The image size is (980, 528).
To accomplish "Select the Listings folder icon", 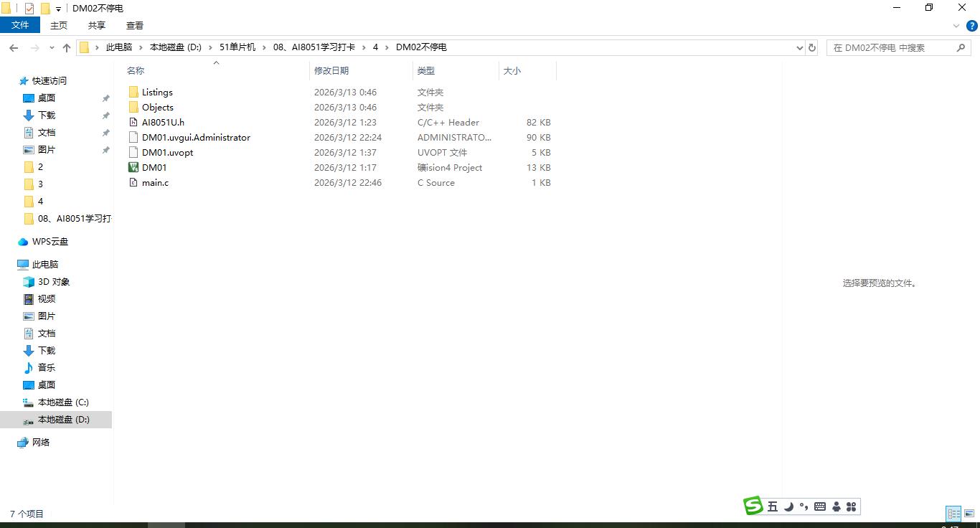I will (133, 92).
